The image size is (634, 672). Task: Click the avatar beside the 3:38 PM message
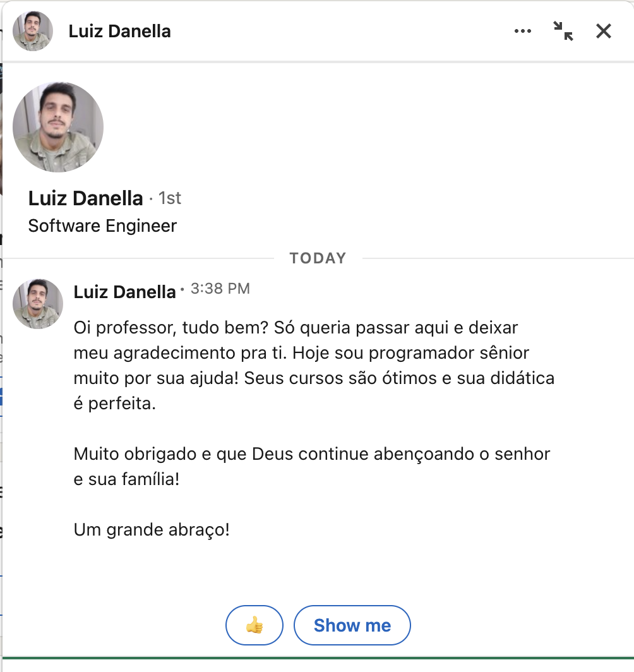coord(38,304)
